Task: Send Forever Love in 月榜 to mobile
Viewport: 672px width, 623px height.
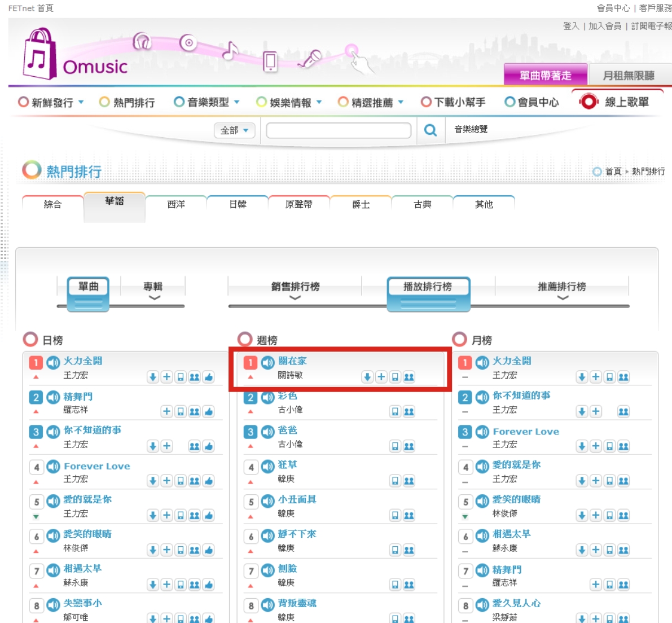Action: coord(609,446)
